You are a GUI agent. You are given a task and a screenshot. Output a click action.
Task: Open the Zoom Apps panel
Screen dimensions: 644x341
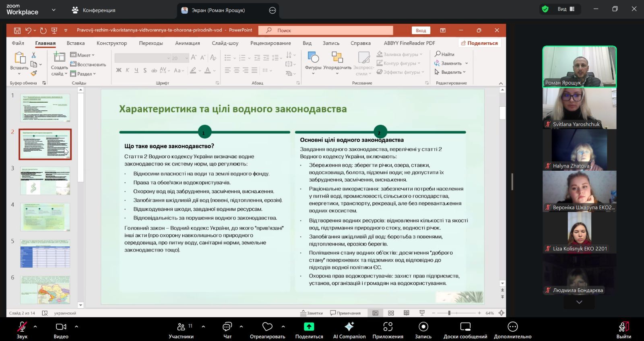(388, 327)
